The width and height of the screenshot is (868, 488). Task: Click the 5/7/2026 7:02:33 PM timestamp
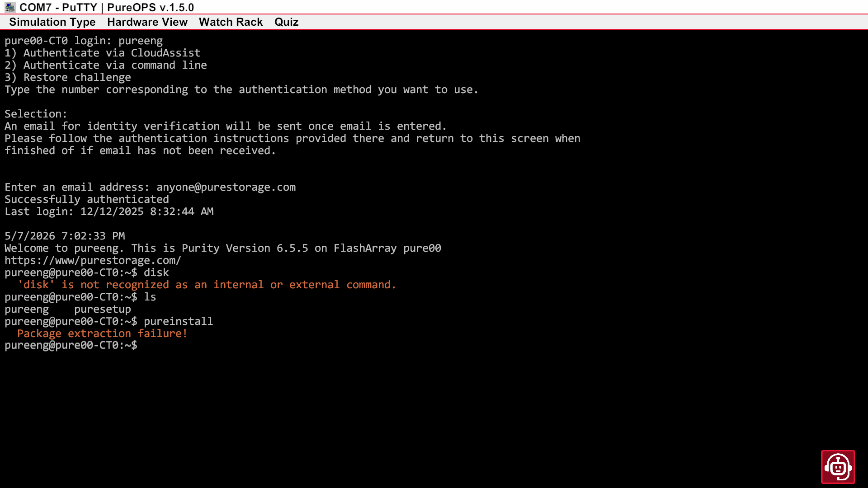tap(65, 236)
